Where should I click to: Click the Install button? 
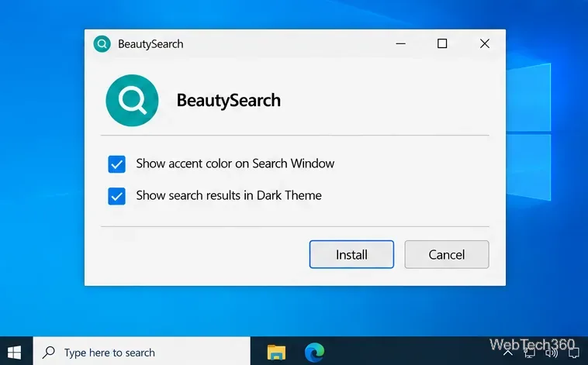[351, 254]
